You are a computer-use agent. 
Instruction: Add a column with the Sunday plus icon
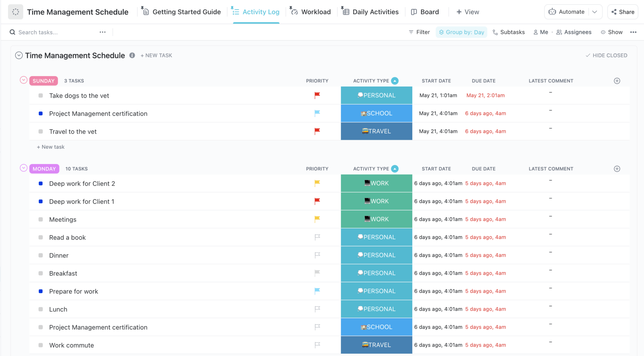pos(617,81)
